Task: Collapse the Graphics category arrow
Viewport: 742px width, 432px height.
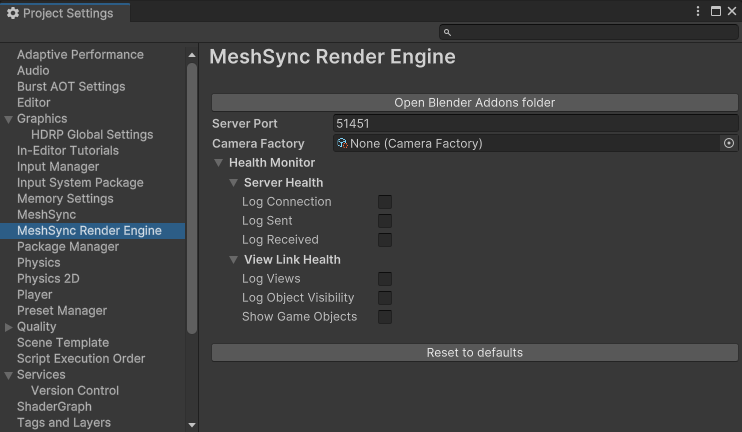Action: pyautogui.click(x=8, y=119)
